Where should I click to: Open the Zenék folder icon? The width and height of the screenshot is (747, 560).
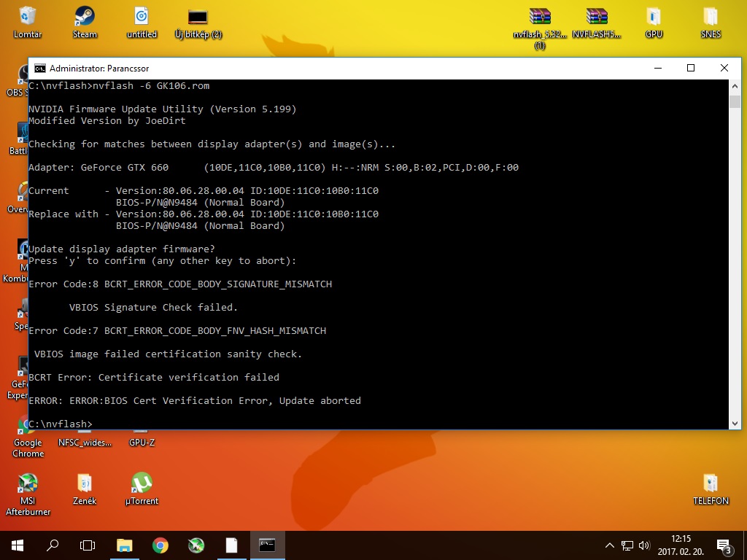point(85,489)
